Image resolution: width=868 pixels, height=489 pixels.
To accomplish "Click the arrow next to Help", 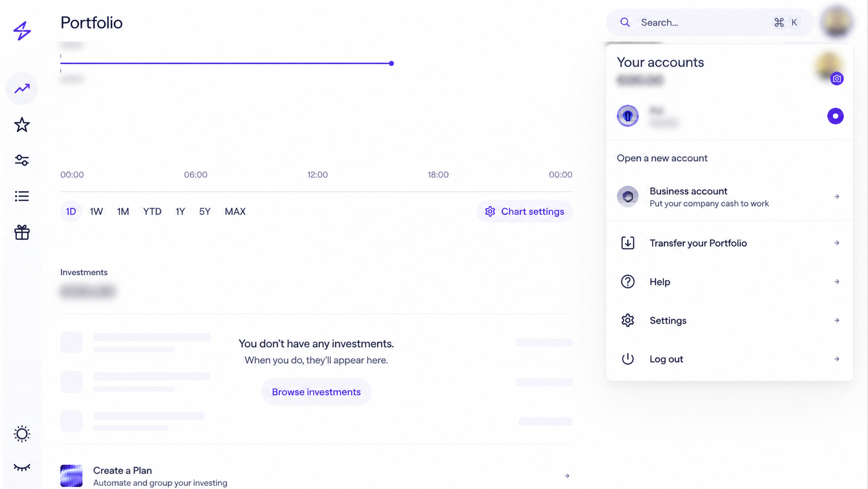I will 837,282.
